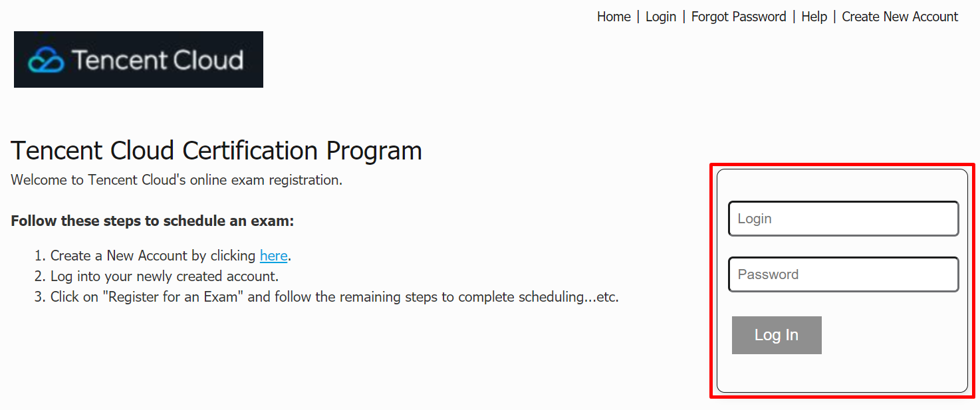This screenshot has height=410, width=980.
Task: Focus the Password input field
Action: [843, 274]
